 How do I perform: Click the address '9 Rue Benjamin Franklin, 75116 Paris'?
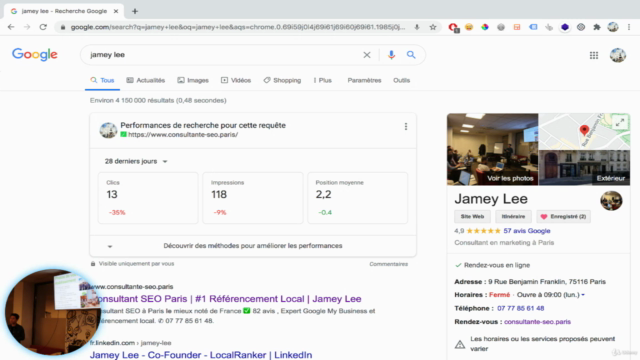point(547,282)
